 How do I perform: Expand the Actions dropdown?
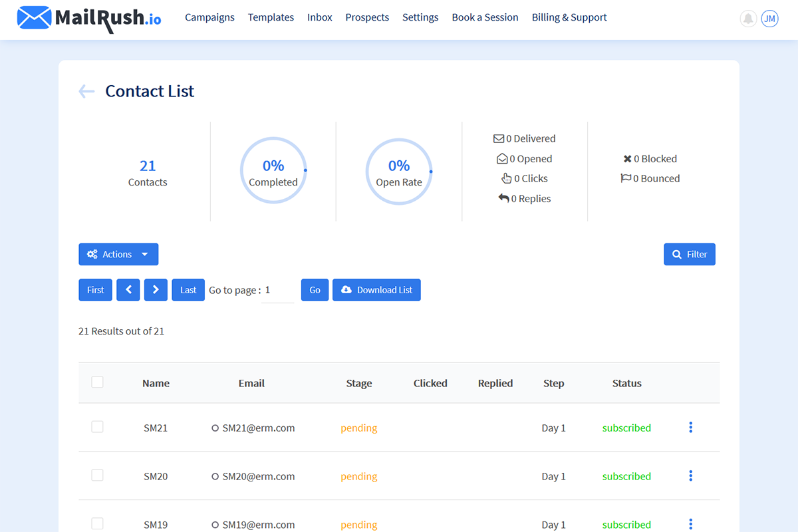[x=118, y=254]
